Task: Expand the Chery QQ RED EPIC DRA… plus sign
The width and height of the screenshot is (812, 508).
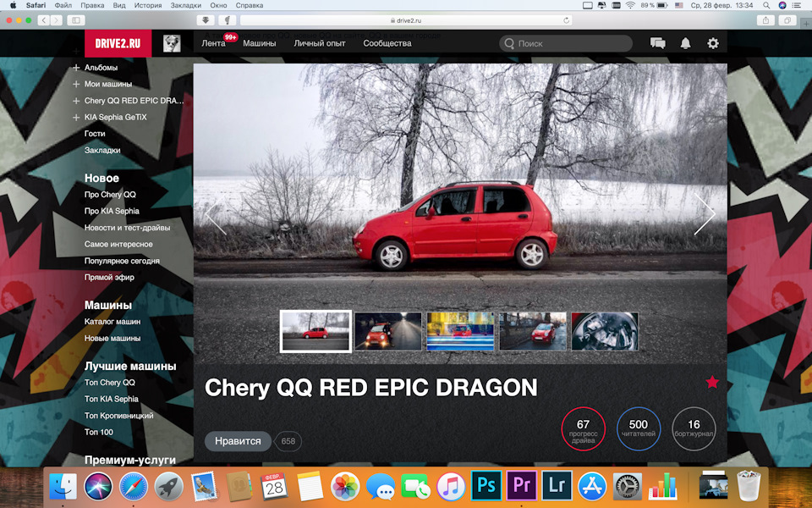Action: tap(76, 101)
